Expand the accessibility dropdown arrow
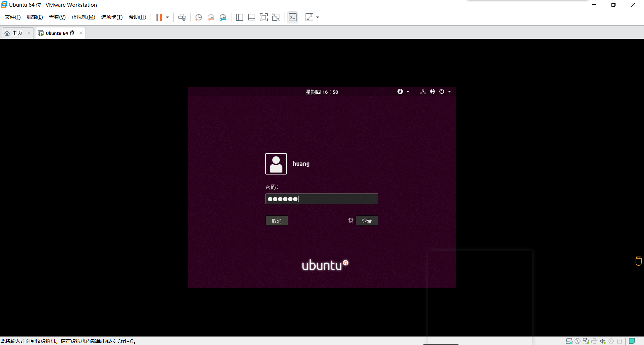Image resolution: width=644 pixels, height=345 pixels. (408, 91)
